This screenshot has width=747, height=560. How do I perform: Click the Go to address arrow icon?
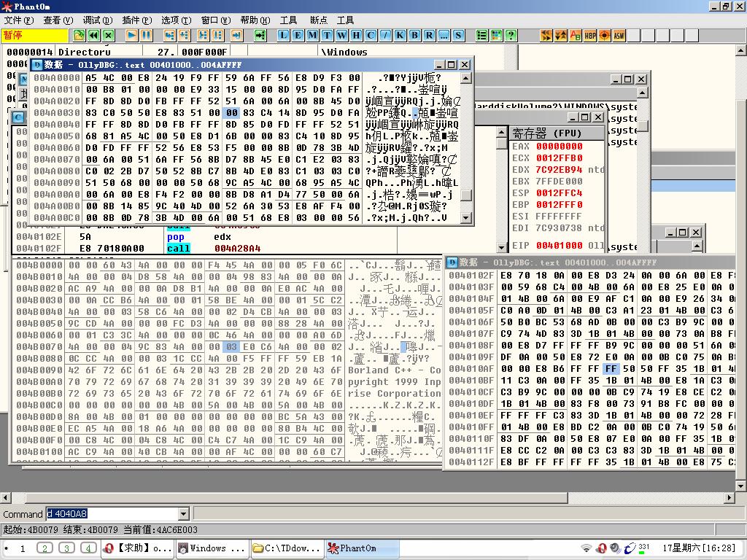[260, 35]
